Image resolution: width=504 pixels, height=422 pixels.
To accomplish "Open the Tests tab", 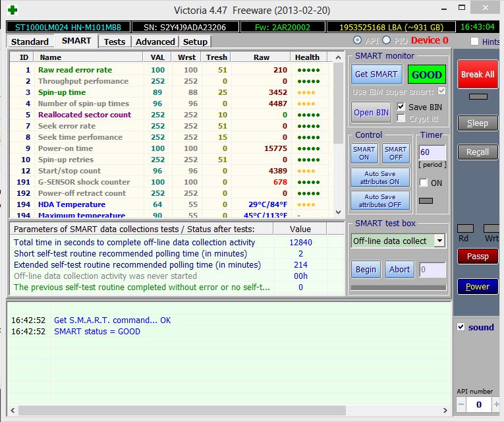I will 115,42.
